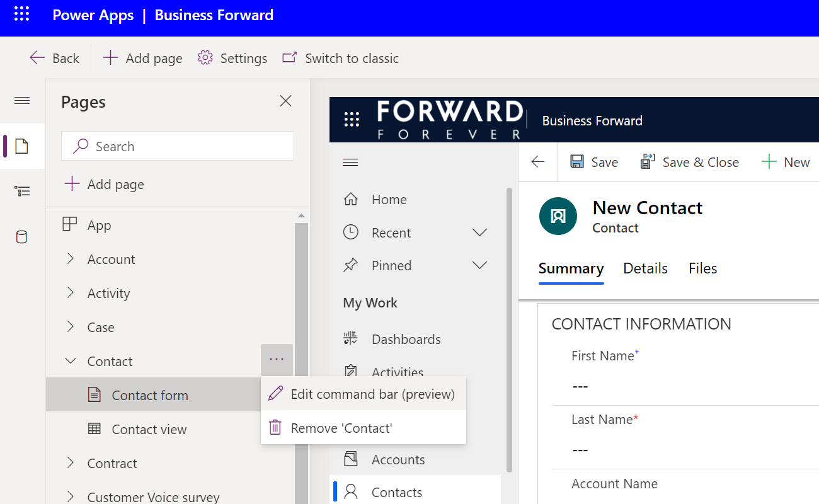Expand the Contract page group

70,463
